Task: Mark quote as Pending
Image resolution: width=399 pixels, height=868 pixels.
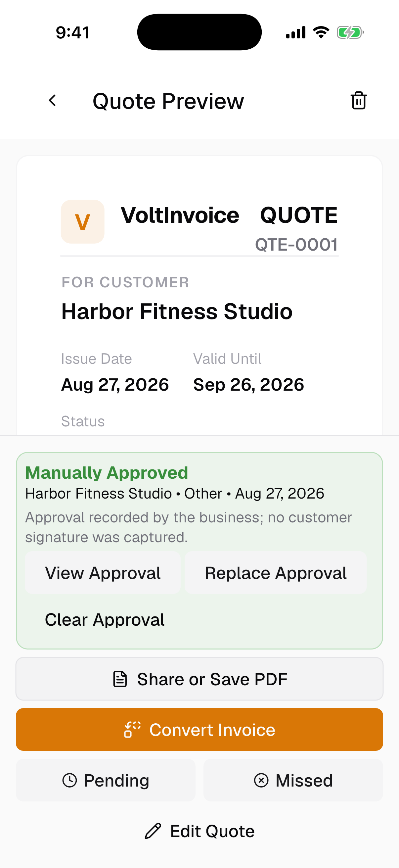Action: (x=106, y=780)
